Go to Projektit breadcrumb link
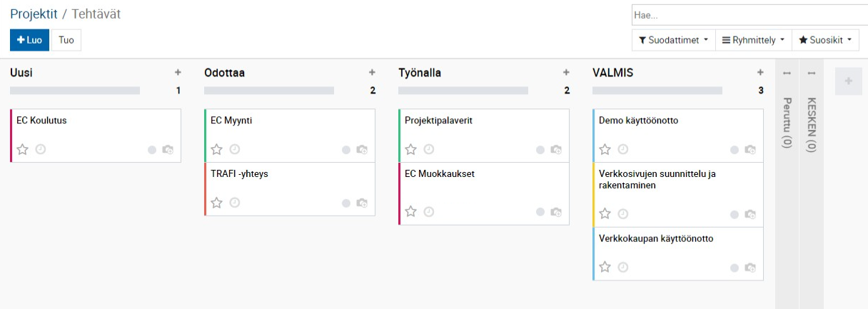Image resolution: width=868 pixels, height=309 pixels. coord(34,14)
